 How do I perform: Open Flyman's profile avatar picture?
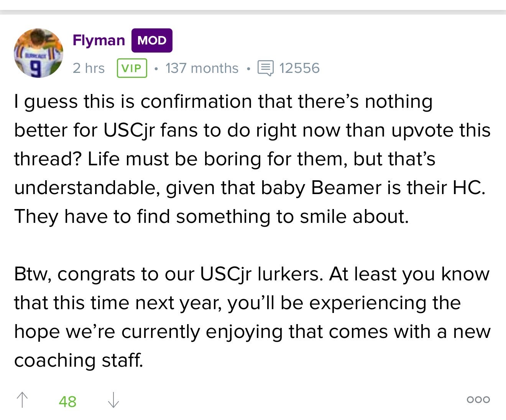click(x=39, y=53)
